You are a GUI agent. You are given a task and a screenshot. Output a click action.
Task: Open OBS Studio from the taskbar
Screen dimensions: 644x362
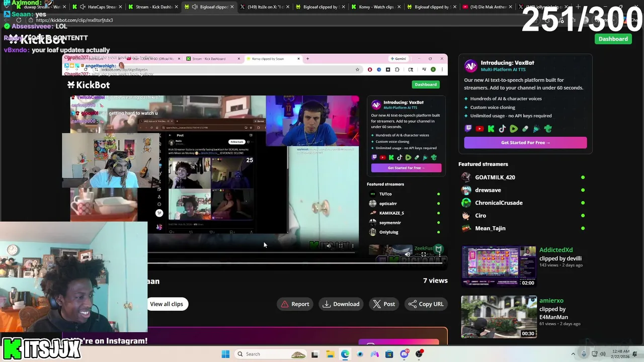pyautogui.click(x=419, y=354)
